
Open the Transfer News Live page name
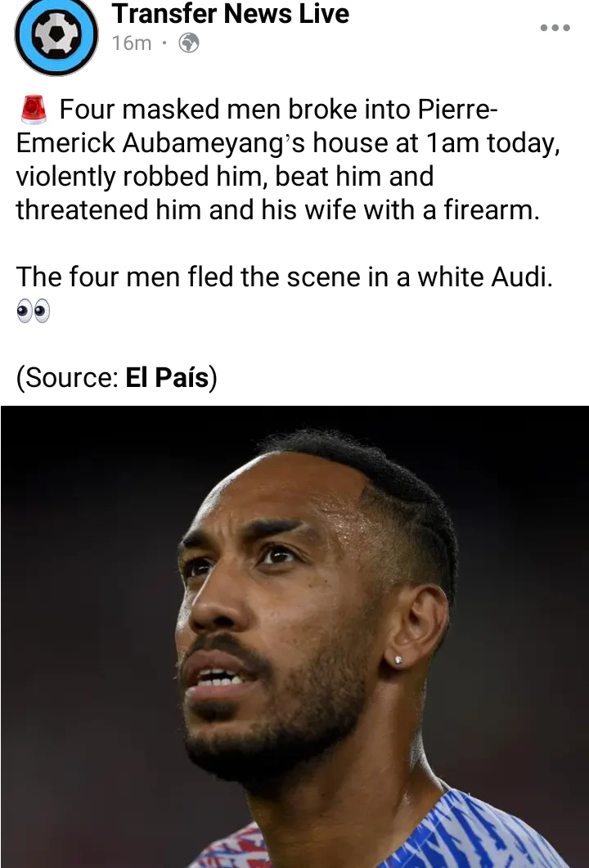click(x=231, y=13)
